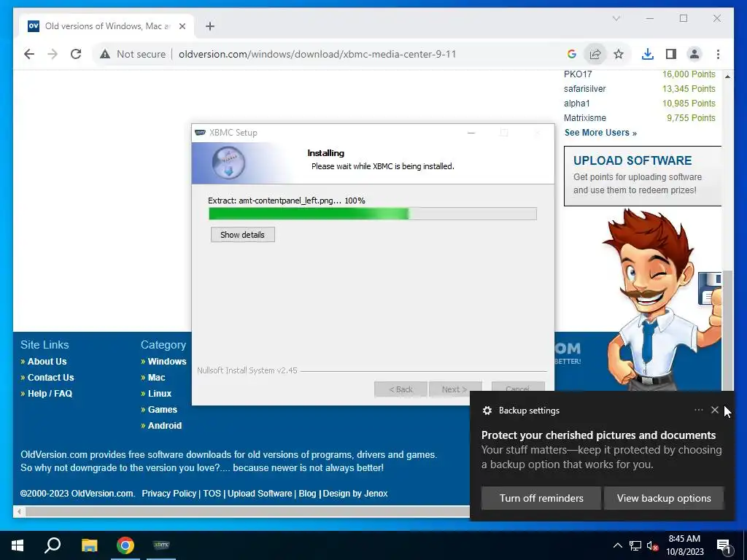Click the cartoon mascot image
Viewport: 747px width, 560px height.
click(x=662, y=300)
